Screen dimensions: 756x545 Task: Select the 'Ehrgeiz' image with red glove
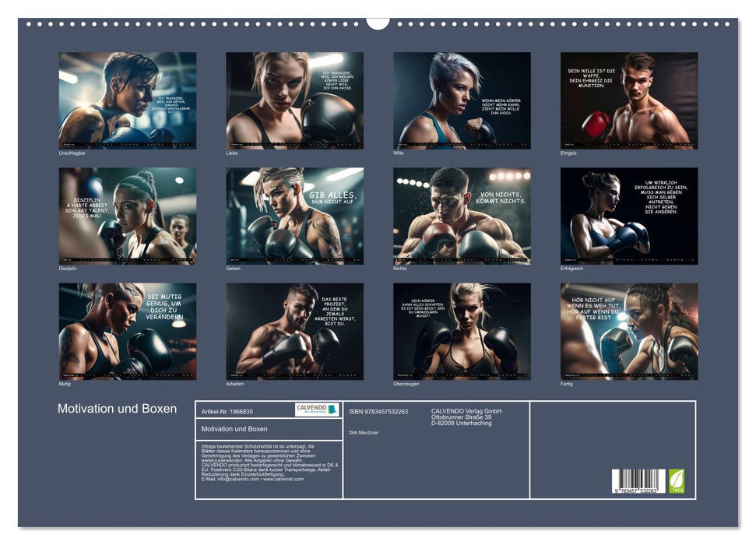pos(628,100)
